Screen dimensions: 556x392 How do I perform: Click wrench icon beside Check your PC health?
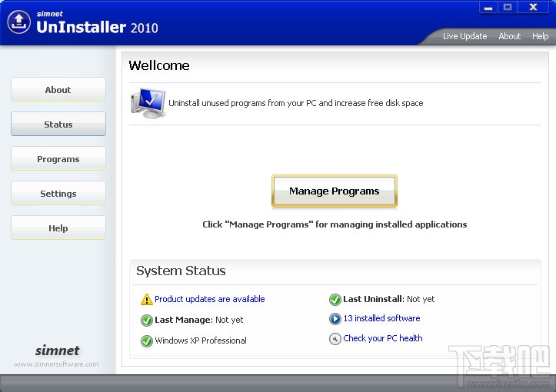(x=335, y=339)
